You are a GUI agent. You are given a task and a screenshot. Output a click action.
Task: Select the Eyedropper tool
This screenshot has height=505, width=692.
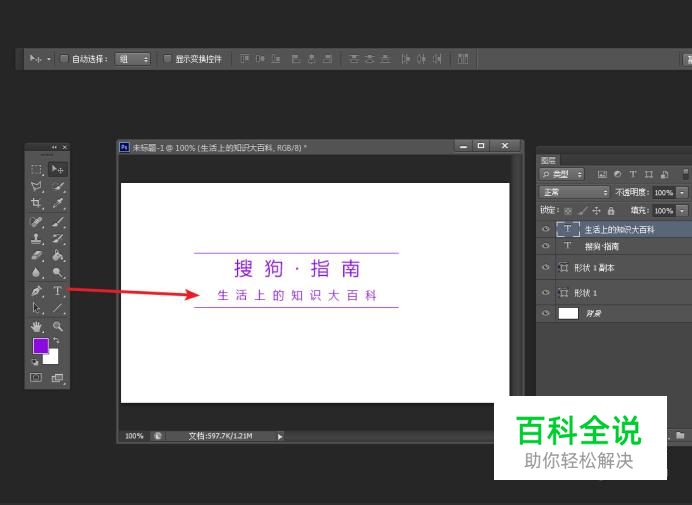[58, 203]
